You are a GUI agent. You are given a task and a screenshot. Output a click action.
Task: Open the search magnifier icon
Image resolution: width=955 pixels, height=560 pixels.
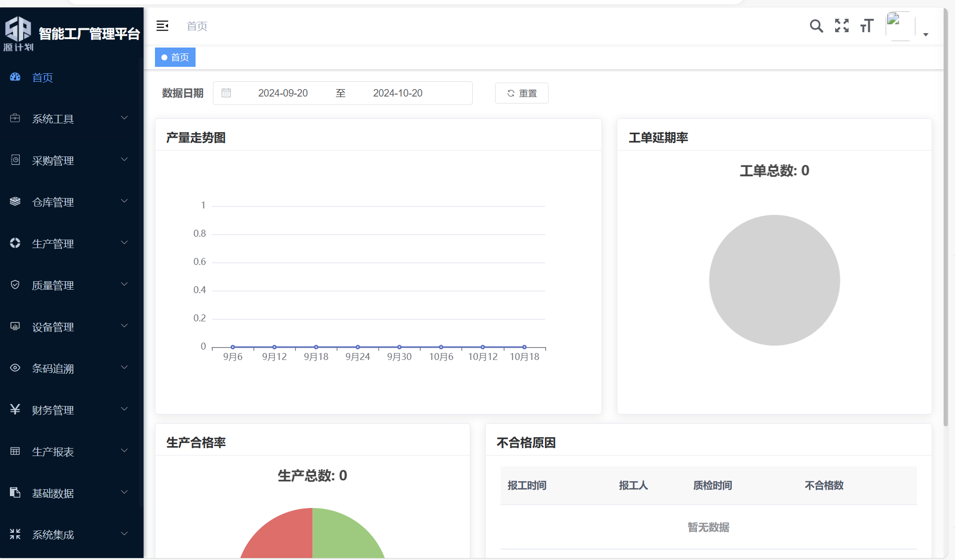[816, 26]
